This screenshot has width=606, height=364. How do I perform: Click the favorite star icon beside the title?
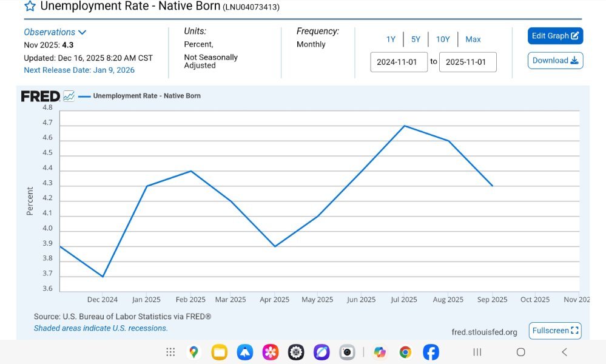(30, 7)
